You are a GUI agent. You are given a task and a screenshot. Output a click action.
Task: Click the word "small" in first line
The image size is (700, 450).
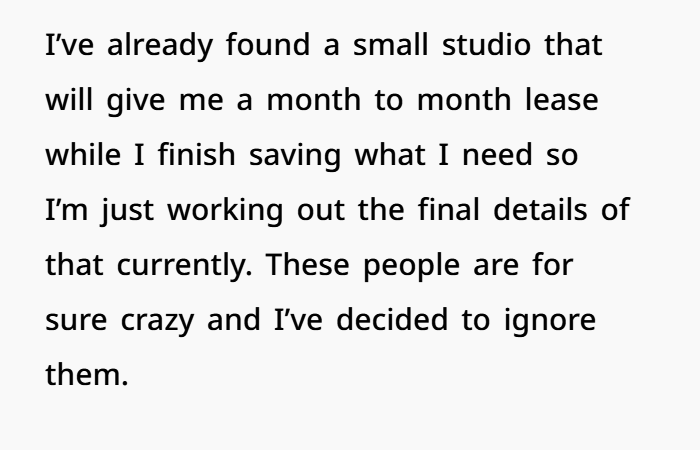point(391,44)
